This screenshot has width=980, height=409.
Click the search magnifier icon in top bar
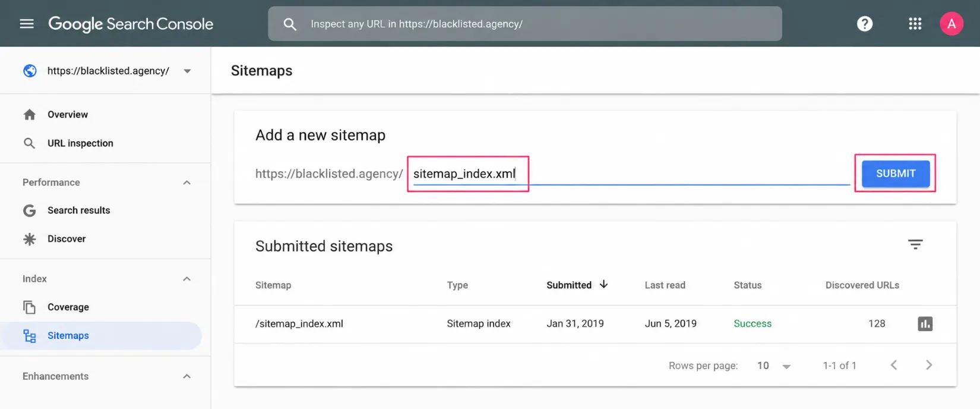click(290, 24)
